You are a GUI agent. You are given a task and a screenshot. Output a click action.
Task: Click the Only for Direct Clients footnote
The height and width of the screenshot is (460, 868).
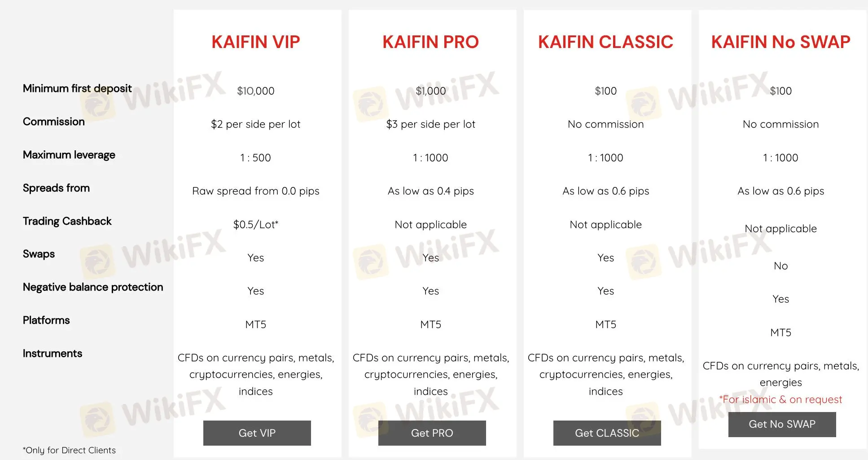pos(69,450)
